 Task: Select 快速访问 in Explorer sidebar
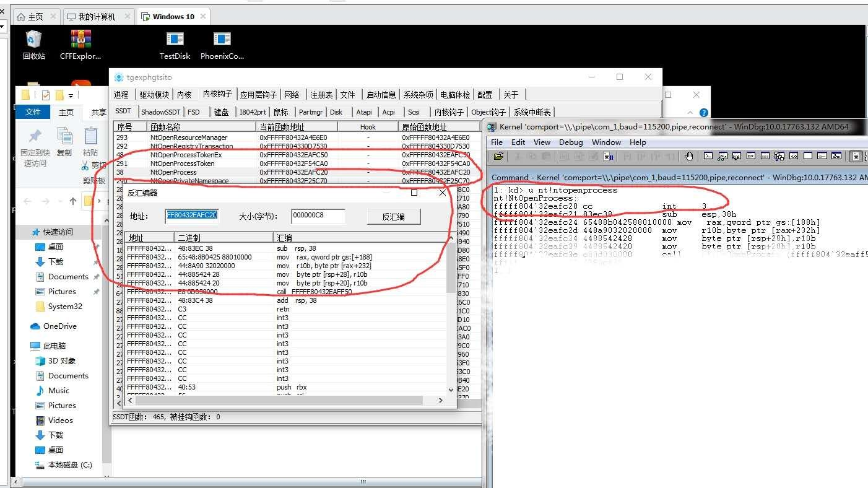58,232
